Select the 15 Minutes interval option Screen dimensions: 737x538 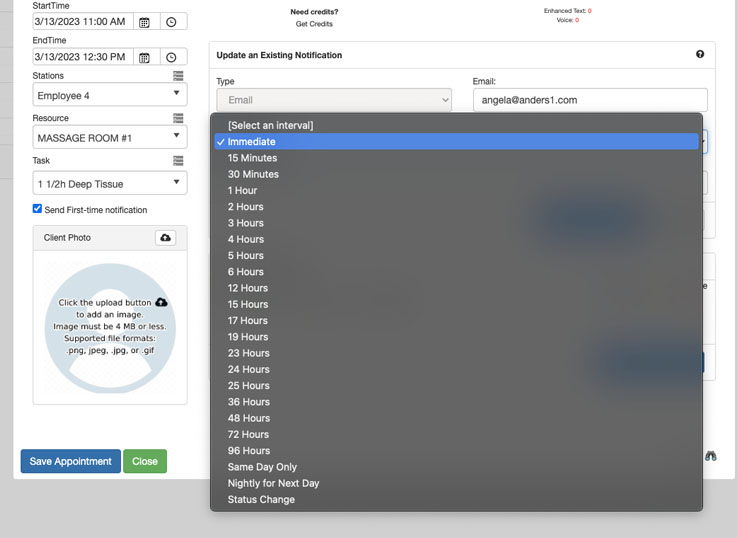tap(252, 158)
